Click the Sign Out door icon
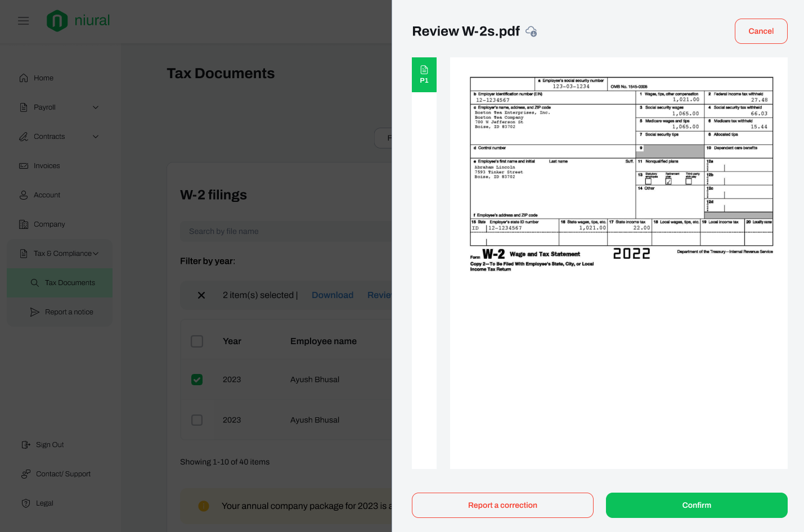 click(x=26, y=445)
